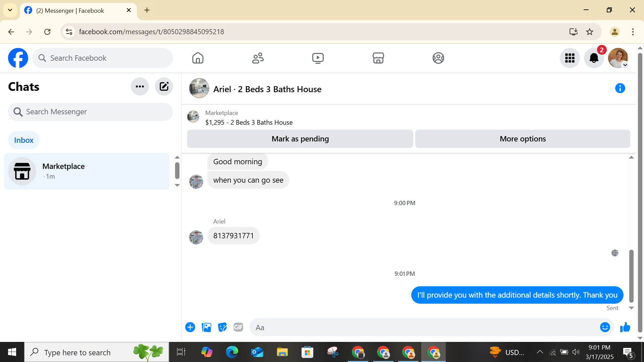Image resolution: width=644 pixels, height=362 pixels.
Task: Open the account profile picture menu
Action: (618, 58)
